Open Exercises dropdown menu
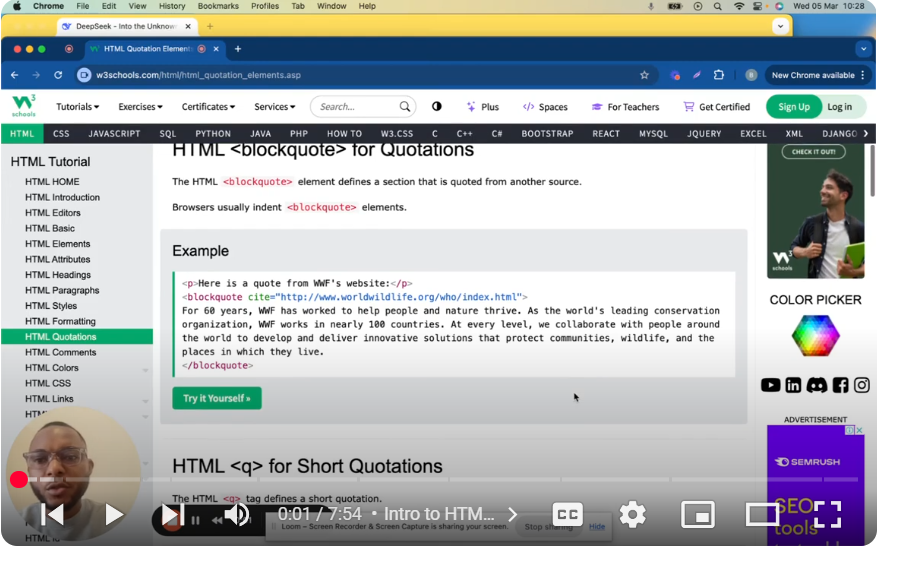 tap(140, 106)
